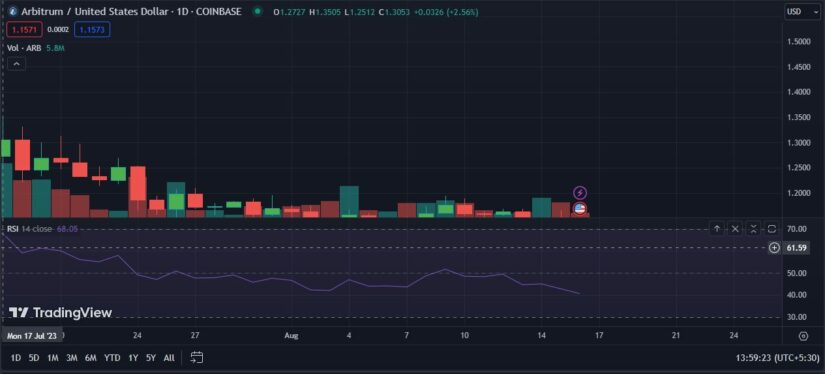Click the purple lightning bolt event marker
This screenshot has height=374, width=825.
click(x=580, y=193)
